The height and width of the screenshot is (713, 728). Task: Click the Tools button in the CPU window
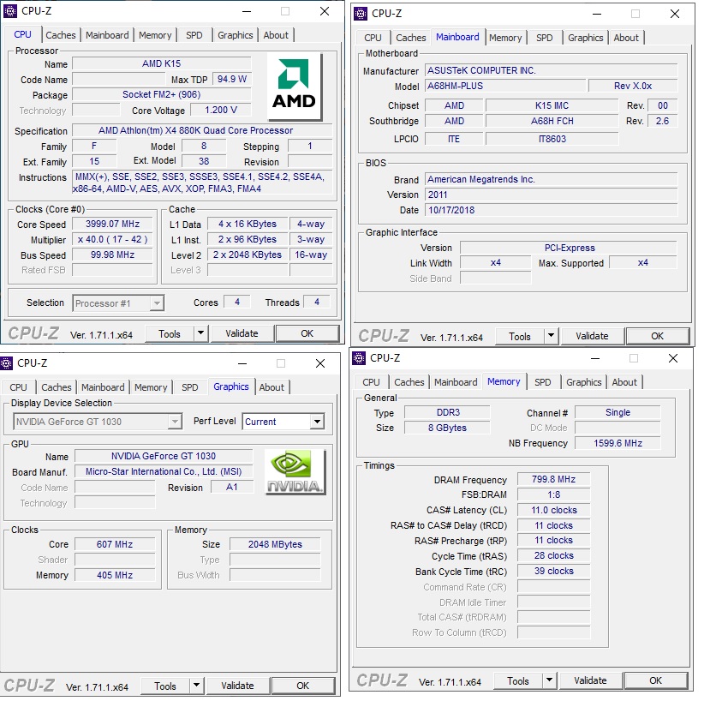click(x=170, y=333)
